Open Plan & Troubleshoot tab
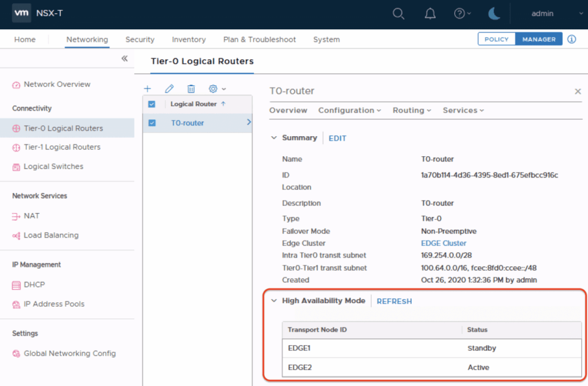 tap(260, 40)
